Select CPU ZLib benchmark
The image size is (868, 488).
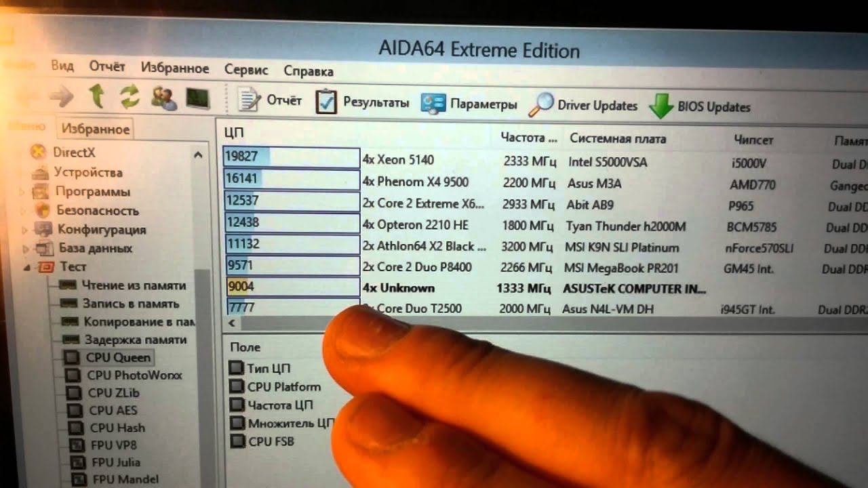(114, 392)
